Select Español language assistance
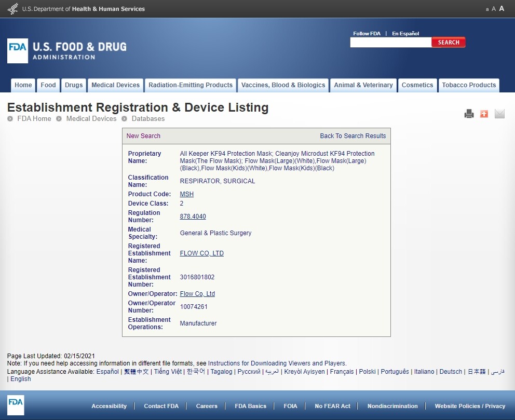Image resolution: width=515 pixels, height=420 pixels. pos(107,371)
